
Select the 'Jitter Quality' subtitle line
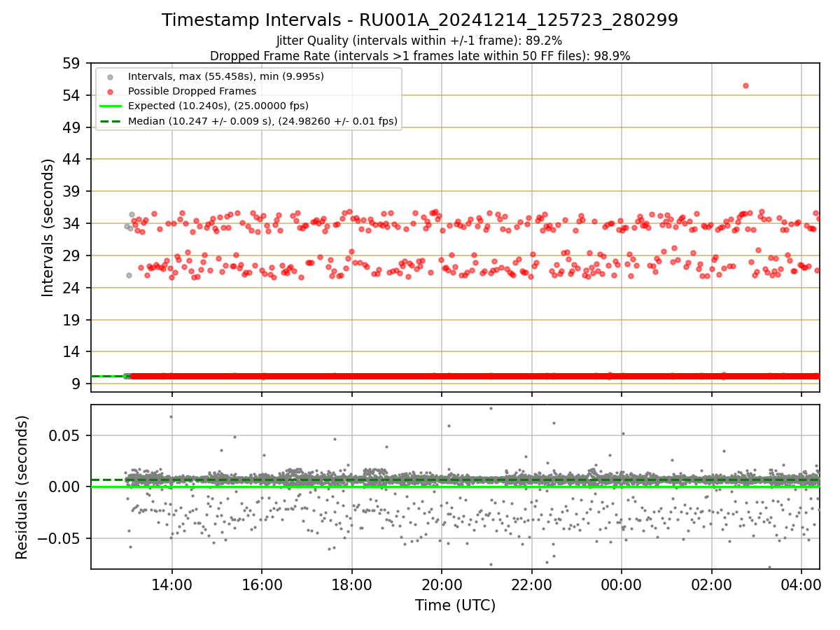(419, 41)
